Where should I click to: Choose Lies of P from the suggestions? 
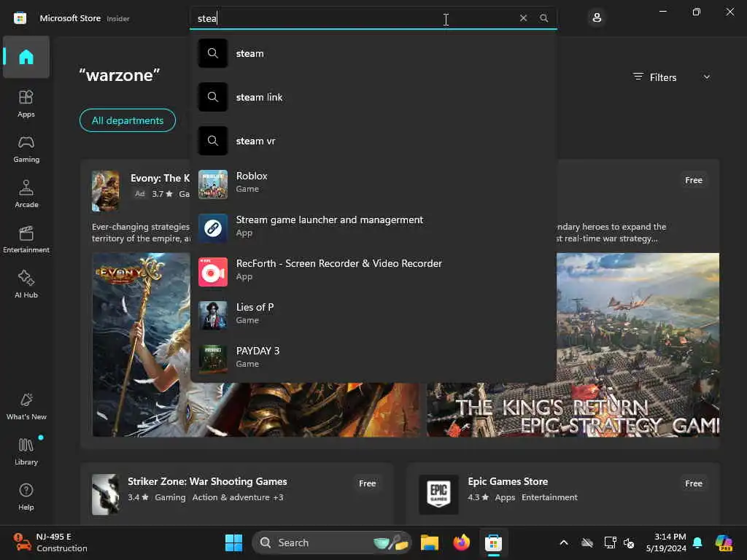373,315
